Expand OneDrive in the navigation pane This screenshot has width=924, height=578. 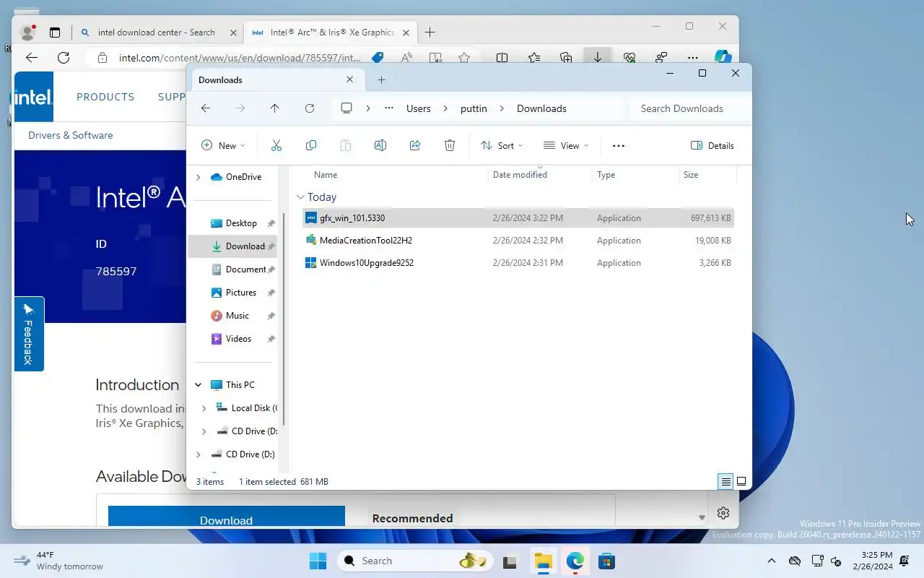pos(198,177)
